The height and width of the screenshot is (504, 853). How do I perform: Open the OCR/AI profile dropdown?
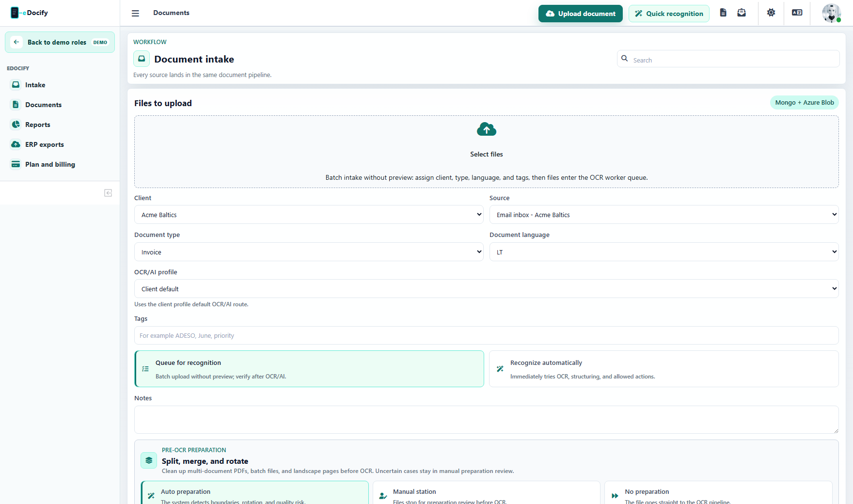click(487, 289)
